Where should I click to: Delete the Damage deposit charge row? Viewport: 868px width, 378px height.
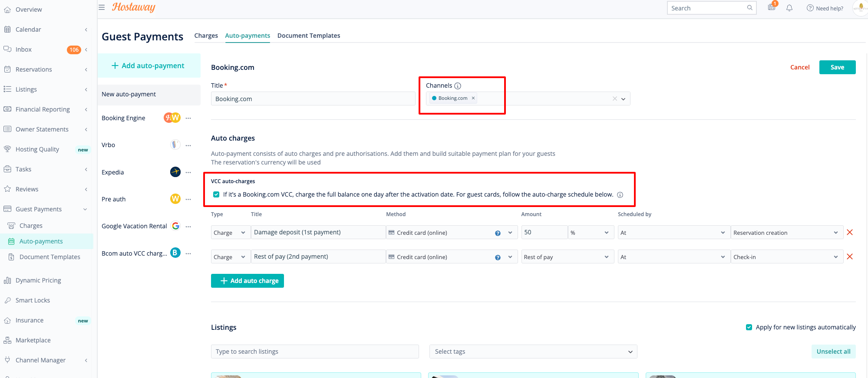click(850, 232)
